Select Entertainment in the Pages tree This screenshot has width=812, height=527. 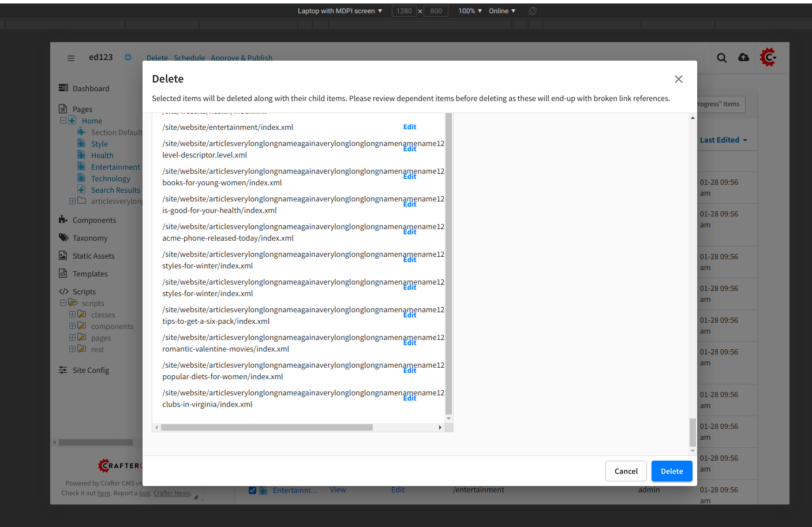115,167
